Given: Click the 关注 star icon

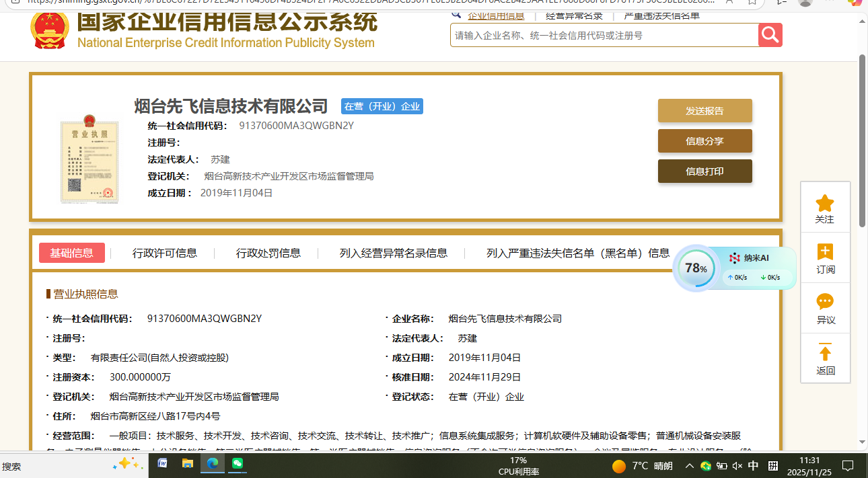Looking at the screenshot, I should pos(824,203).
